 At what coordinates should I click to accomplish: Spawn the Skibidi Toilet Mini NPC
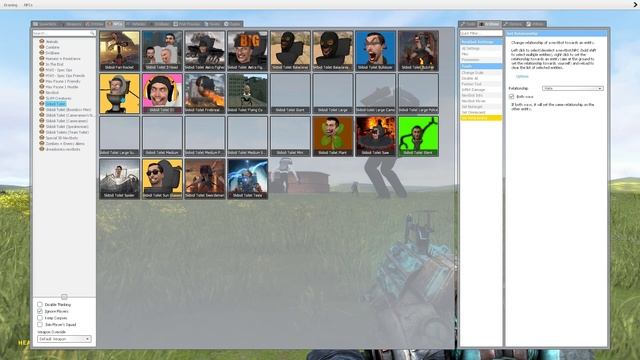point(290,136)
